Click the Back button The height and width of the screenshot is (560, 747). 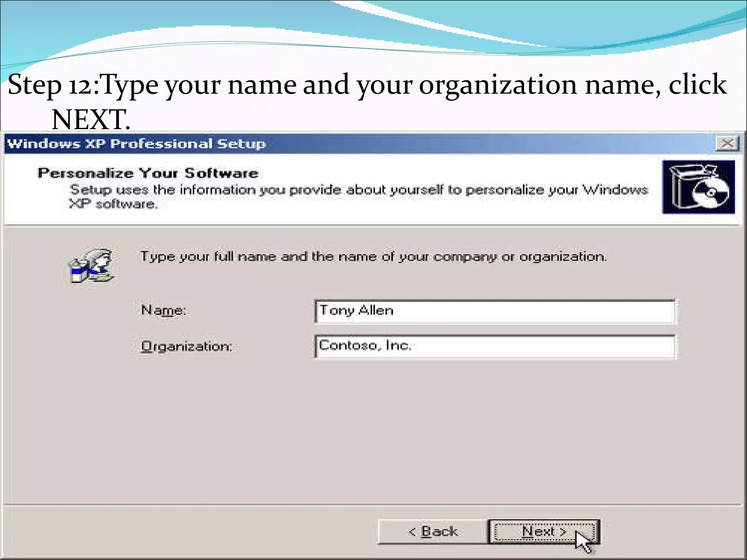(433, 532)
